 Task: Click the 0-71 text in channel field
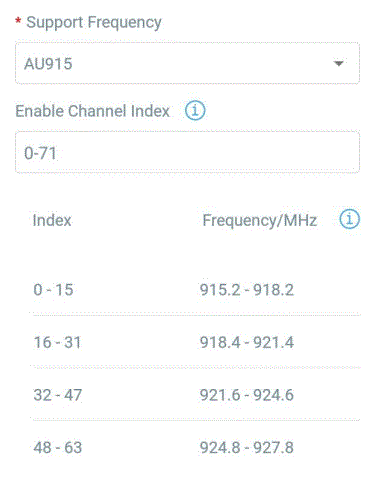(x=40, y=153)
